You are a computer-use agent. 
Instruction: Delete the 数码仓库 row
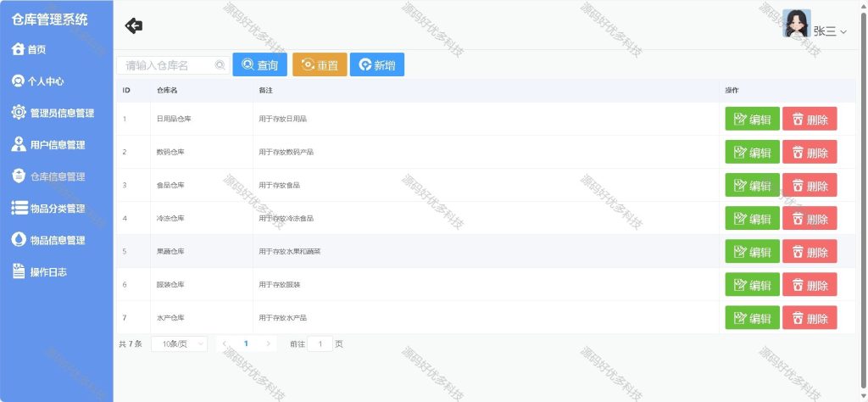point(810,152)
